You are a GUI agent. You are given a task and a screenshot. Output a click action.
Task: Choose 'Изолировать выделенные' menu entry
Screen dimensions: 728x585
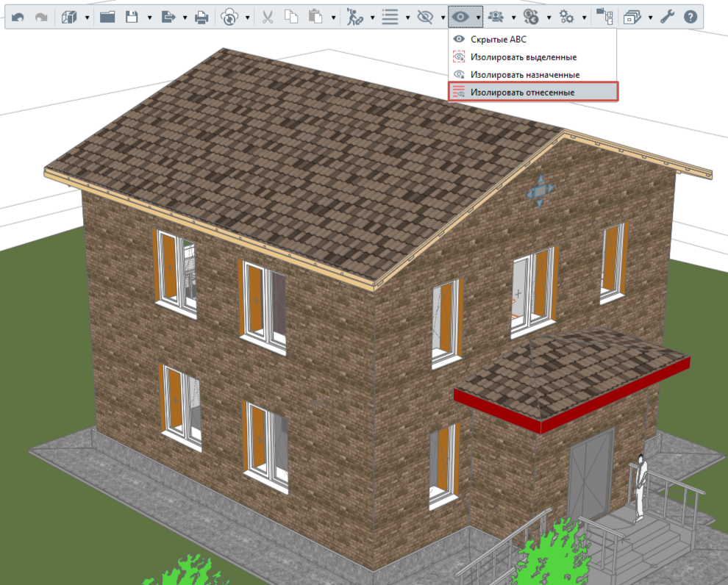(532, 57)
